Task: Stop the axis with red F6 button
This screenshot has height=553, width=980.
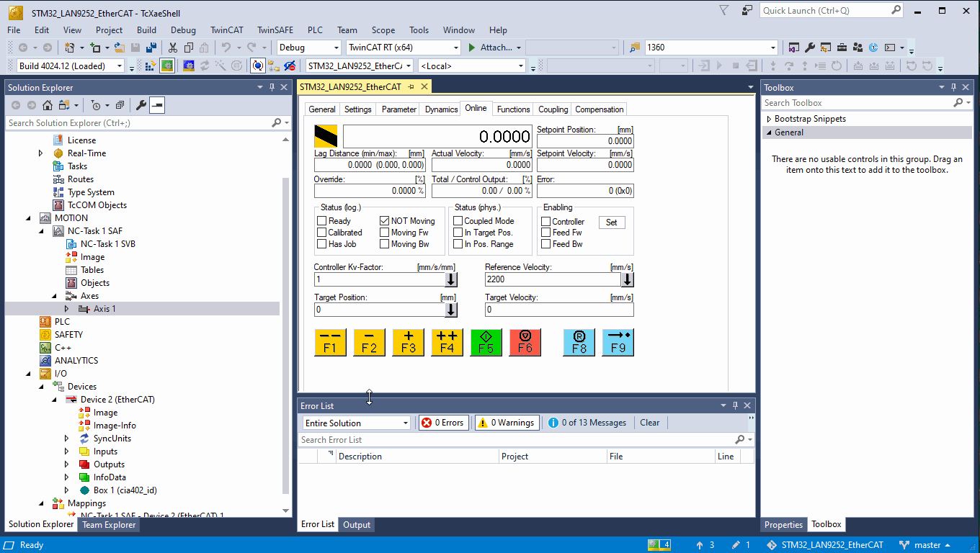Action: coord(525,342)
